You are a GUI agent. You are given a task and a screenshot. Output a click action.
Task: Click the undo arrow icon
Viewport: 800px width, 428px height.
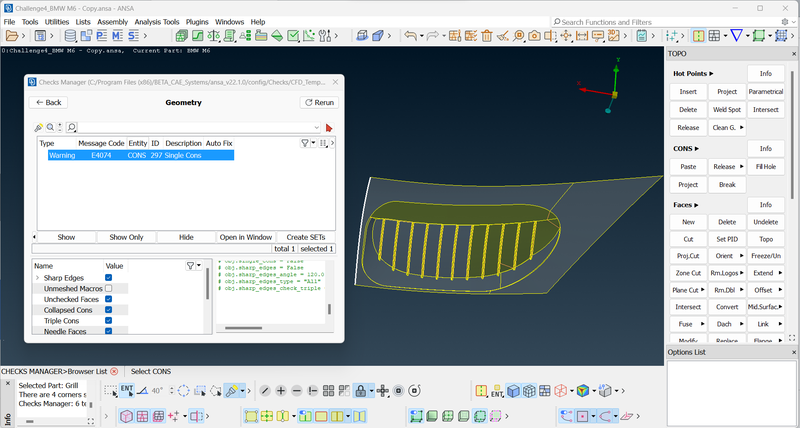[x=410, y=36]
